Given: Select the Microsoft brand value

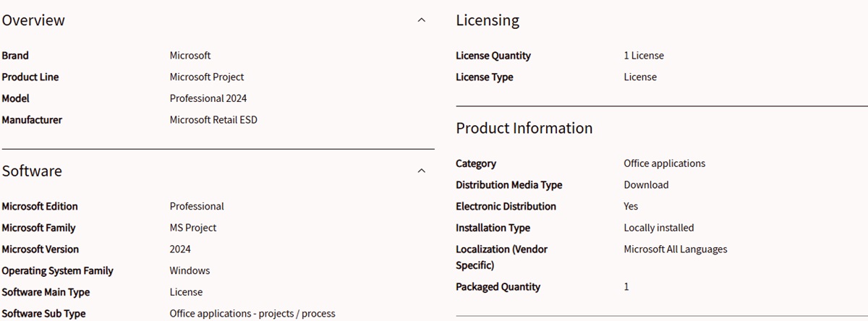Looking at the screenshot, I should tap(190, 55).
